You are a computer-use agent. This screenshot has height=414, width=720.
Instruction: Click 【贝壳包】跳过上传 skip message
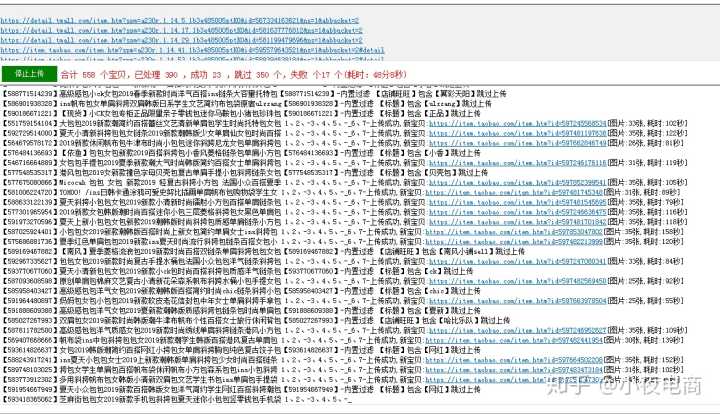pos(461,173)
